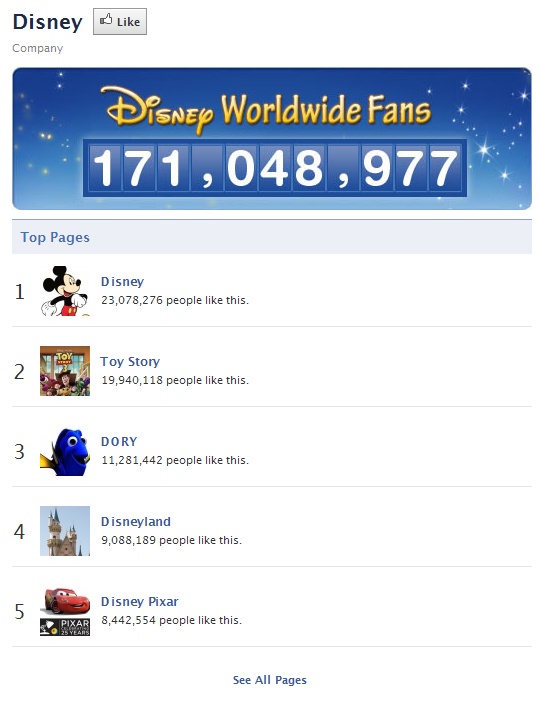540x703 pixels.
Task: Click the Dory fish picture
Action: click(x=65, y=451)
